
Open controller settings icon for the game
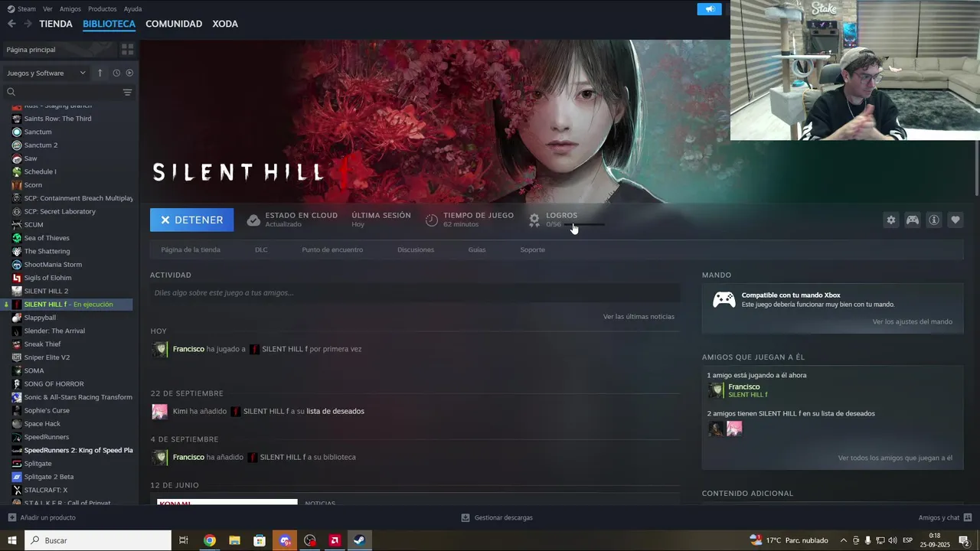tap(913, 220)
